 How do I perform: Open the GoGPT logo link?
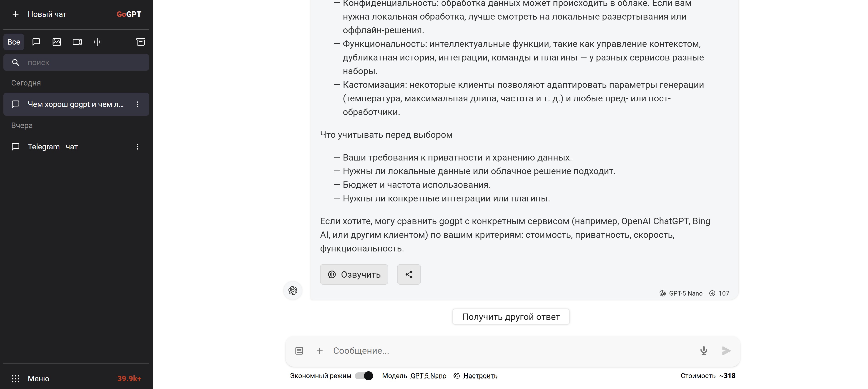129,14
